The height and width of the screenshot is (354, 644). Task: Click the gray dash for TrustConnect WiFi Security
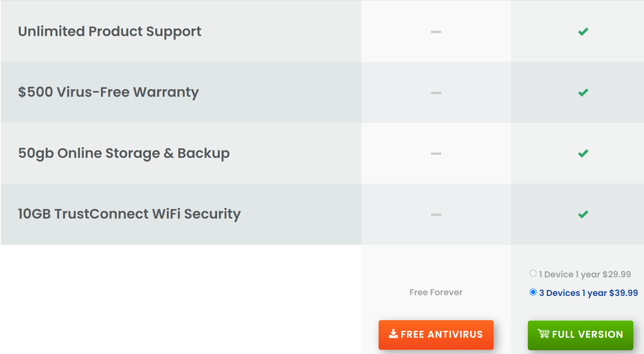coord(436,215)
